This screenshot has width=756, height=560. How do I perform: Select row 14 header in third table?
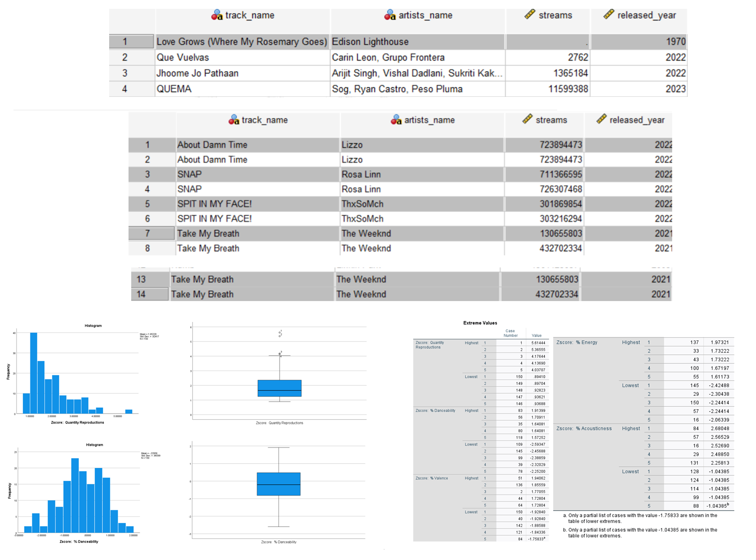(150, 294)
